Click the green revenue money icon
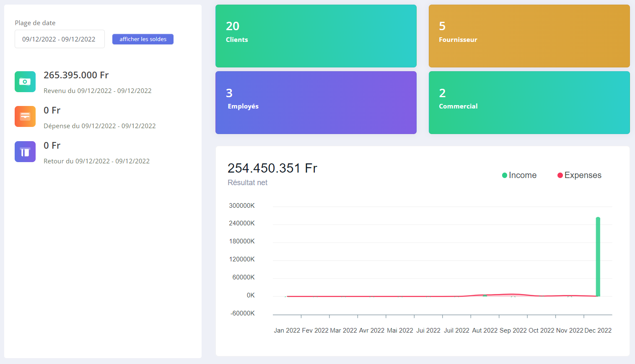 click(25, 82)
